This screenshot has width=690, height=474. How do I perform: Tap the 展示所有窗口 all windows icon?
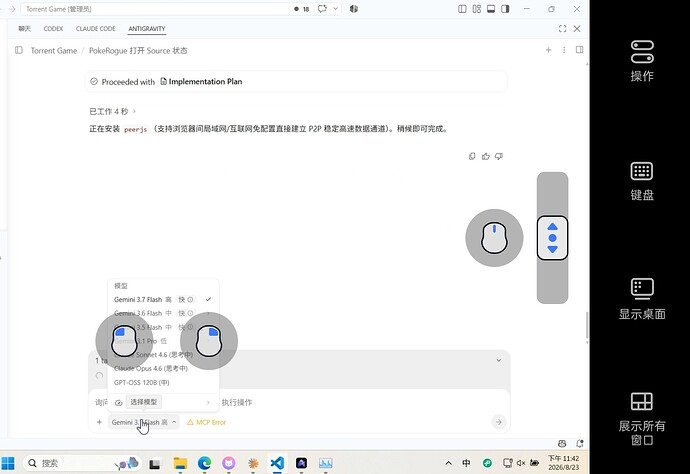[642, 402]
